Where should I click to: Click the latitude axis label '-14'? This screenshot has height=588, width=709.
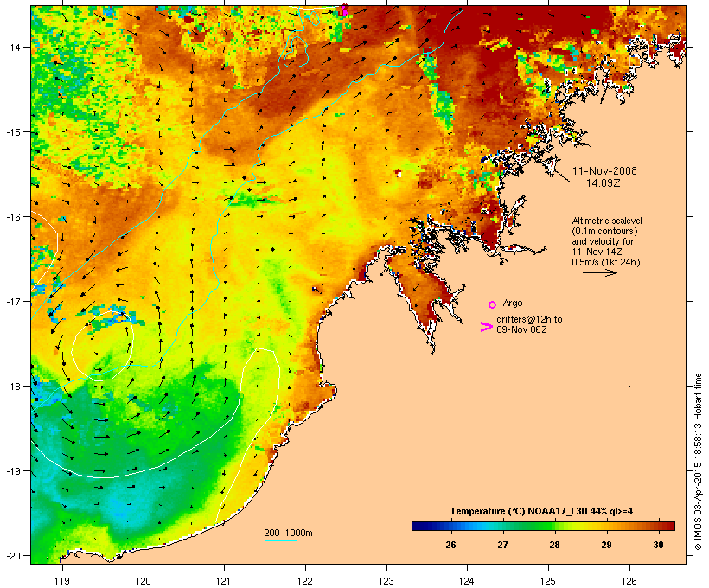[12, 47]
